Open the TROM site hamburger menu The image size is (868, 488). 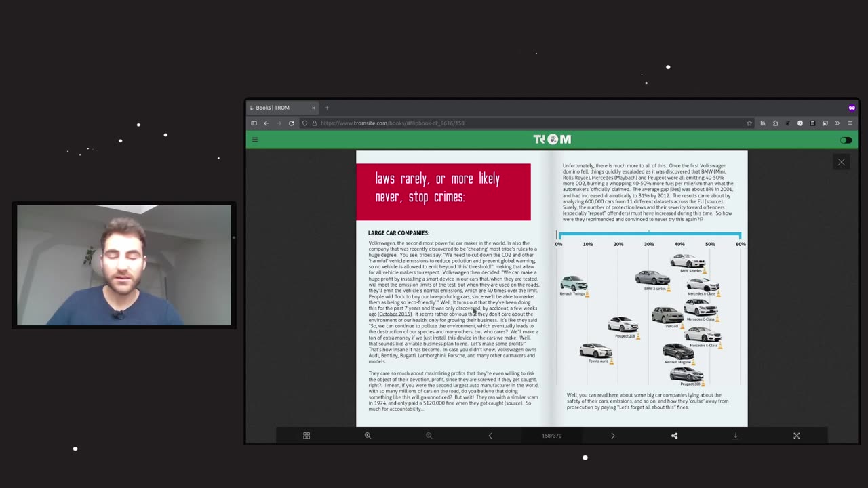coord(255,140)
